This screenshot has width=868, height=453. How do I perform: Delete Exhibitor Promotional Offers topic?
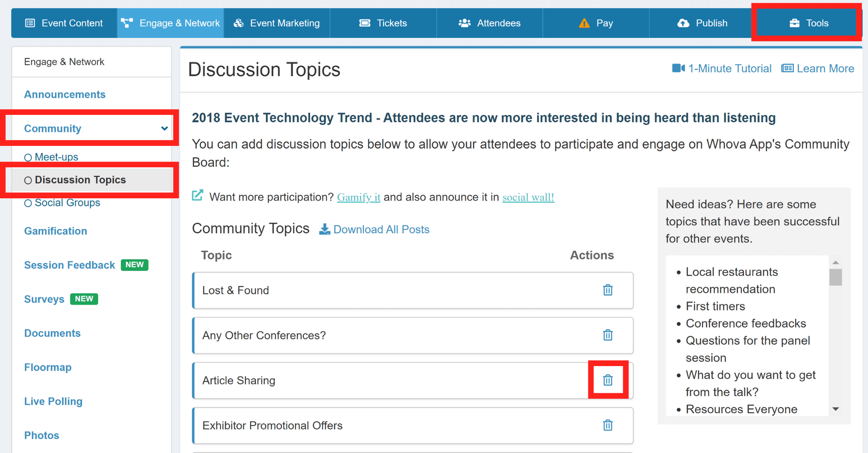[x=607, y=425]
